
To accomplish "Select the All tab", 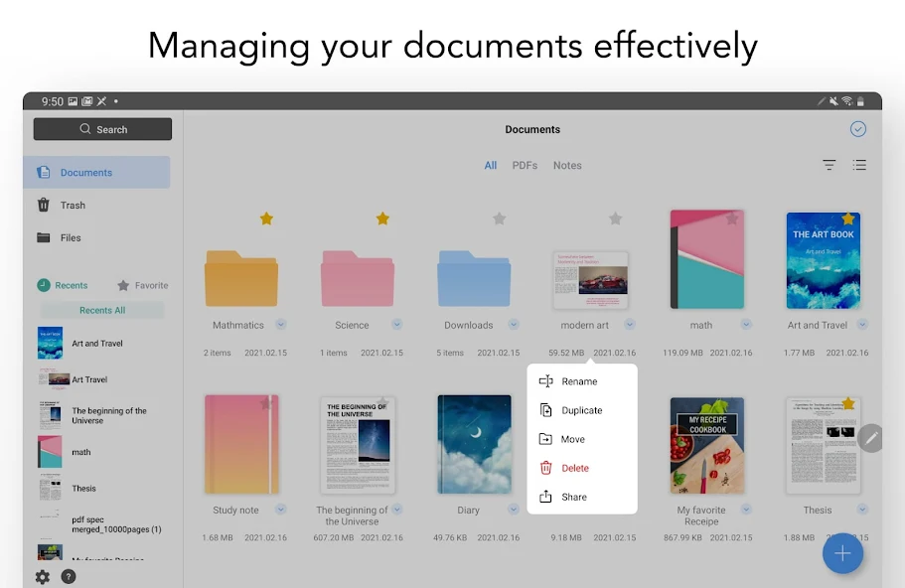I will (x=491, y=165).
